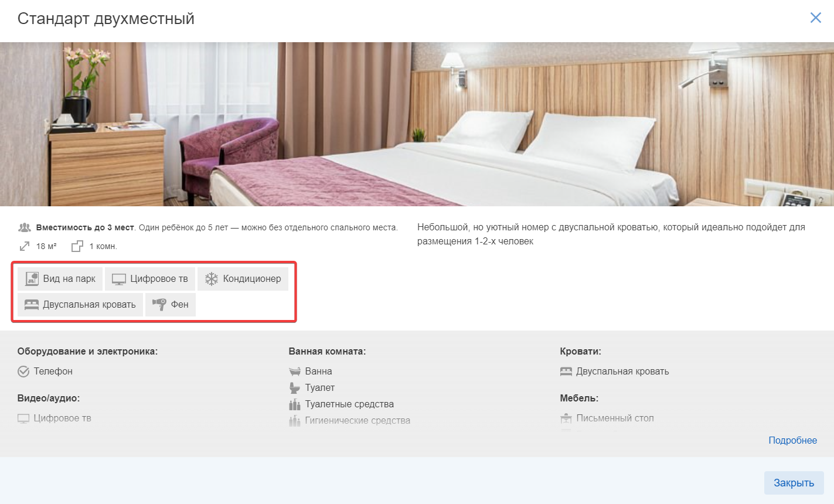Click the snowflake air conditioner icon

(x=212, y=279)
